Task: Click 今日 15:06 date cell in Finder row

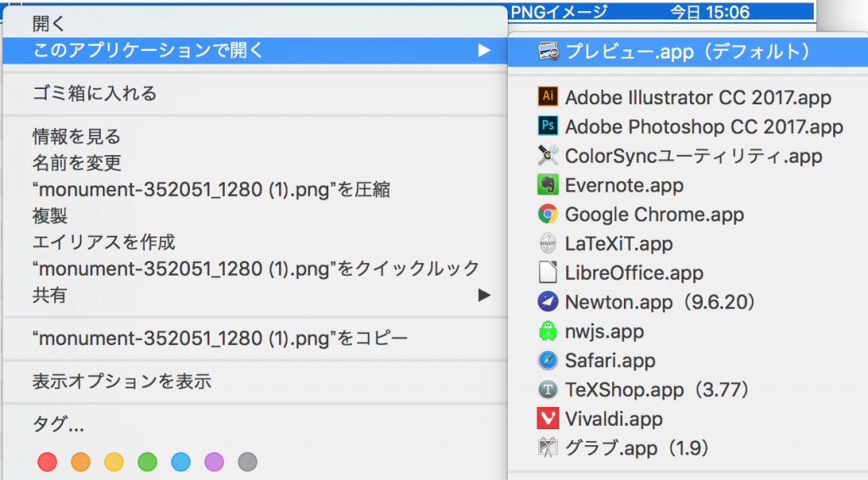Action: pyautogui.click(x=709, y=12)
